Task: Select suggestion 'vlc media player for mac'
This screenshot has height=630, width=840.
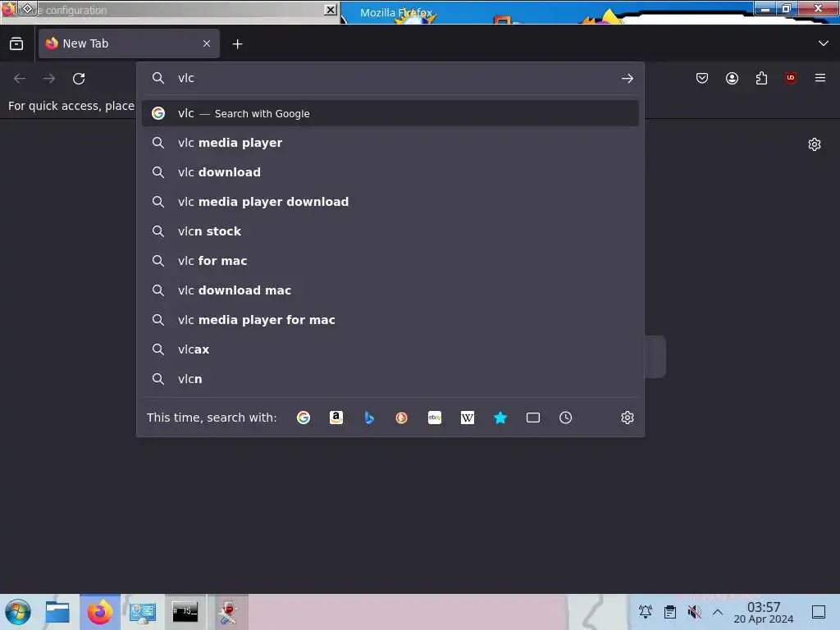Action: point(390,319)
